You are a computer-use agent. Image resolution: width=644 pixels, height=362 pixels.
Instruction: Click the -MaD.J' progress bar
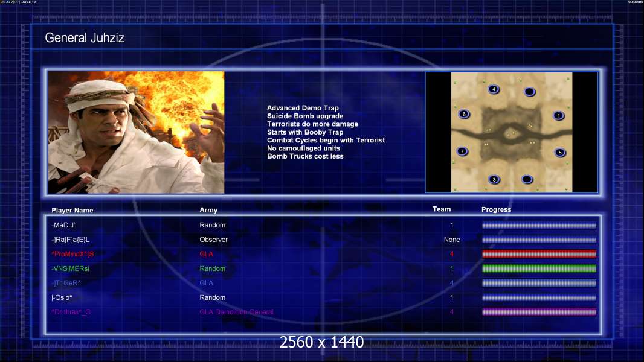pos(539,225)
